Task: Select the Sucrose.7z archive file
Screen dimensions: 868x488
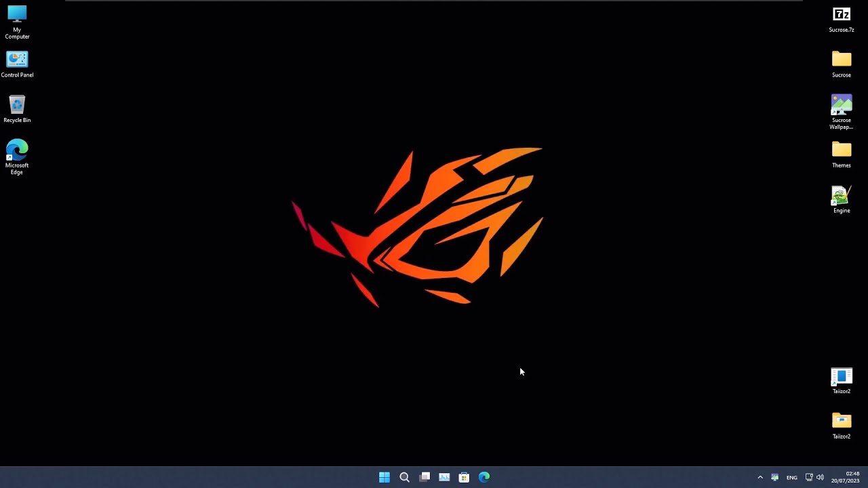Action: click(x=842, y=19)
